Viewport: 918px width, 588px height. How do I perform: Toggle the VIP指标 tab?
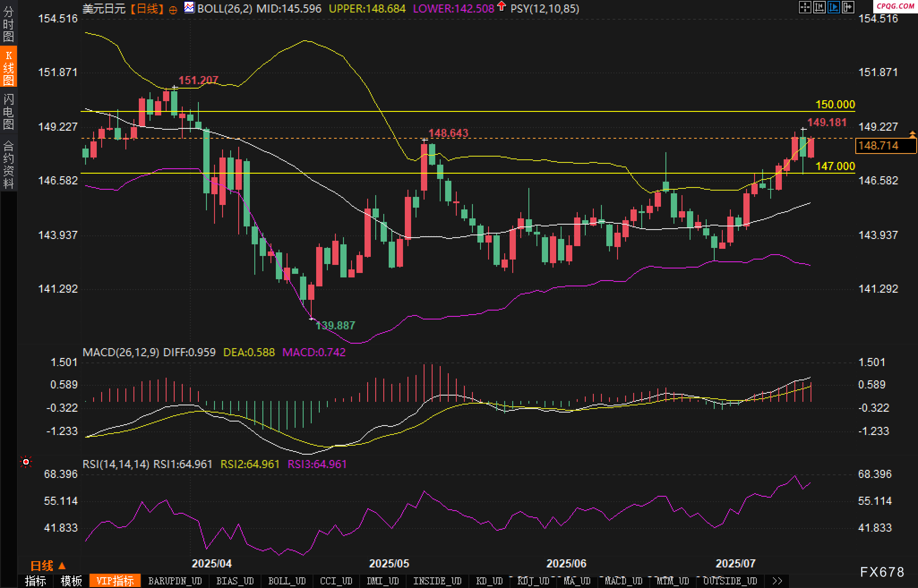pyautogui.click(x=115, y=581)
